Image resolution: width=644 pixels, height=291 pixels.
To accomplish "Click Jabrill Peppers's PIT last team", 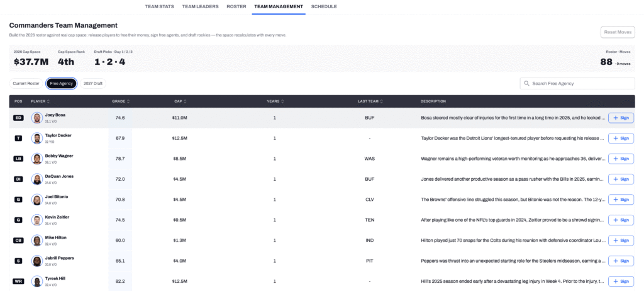I will point(370,261).
